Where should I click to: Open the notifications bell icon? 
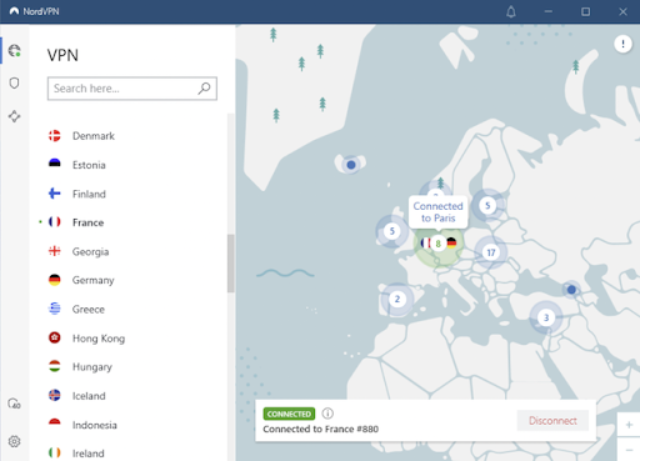click(511, 12)
